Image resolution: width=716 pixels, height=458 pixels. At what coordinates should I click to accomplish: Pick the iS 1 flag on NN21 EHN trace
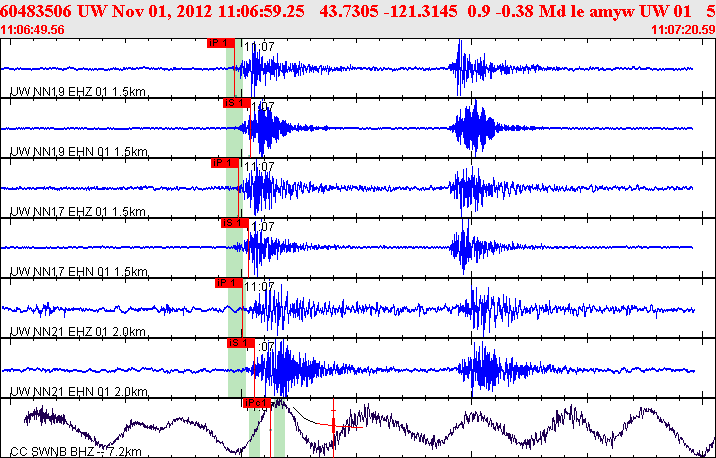[x=241, y=343]
